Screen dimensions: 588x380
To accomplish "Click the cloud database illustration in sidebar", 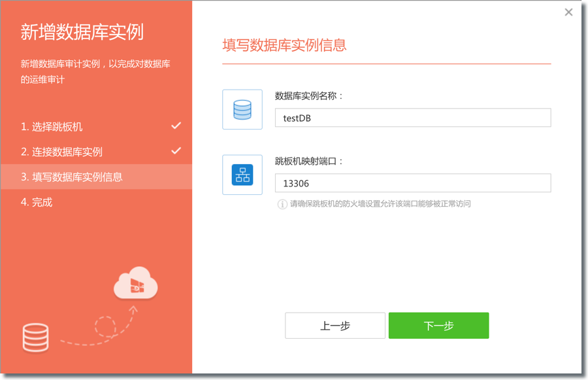I will pos(135,284).
